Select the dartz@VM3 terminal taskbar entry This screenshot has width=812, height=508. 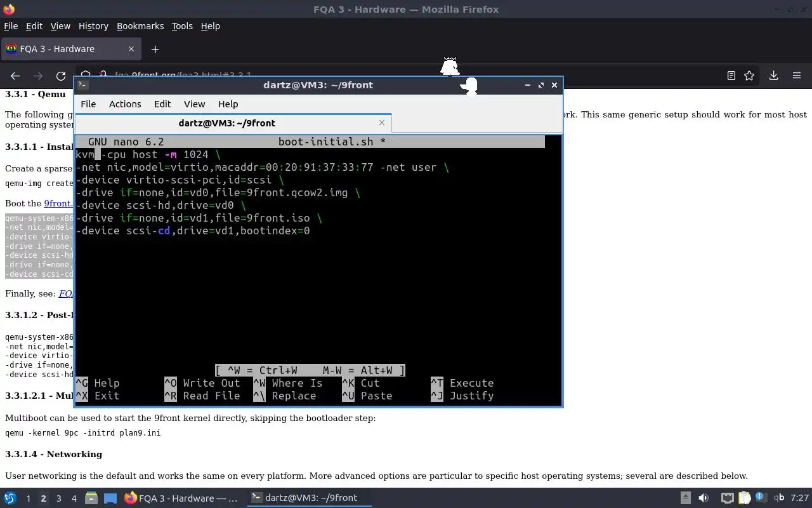(x=309, y=498)
